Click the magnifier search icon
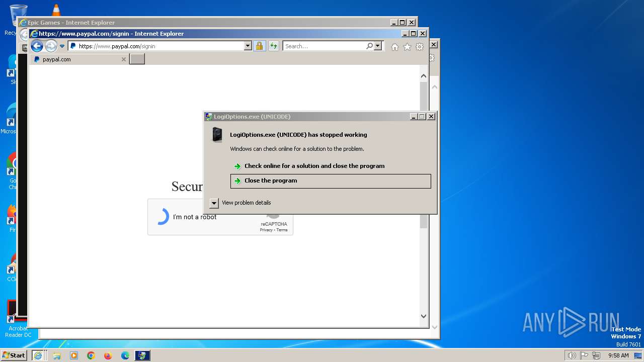Viewport: 644px width, 362px height. coord(370,46)
